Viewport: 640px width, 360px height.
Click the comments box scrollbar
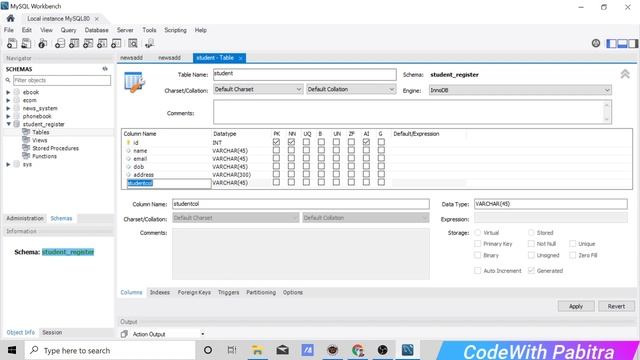[606, 112]
